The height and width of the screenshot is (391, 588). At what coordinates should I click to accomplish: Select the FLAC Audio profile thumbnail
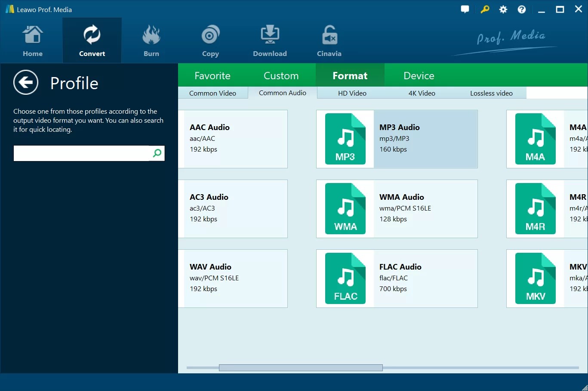[345, 278]
